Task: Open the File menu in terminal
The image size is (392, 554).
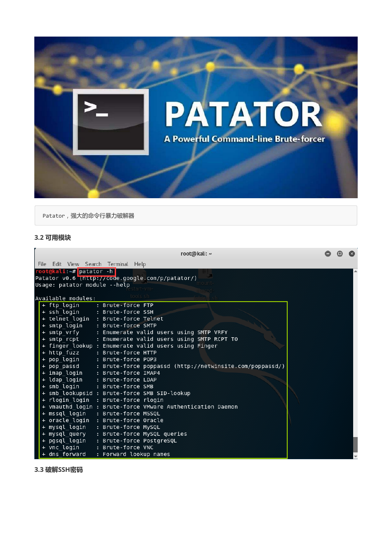Action: click(42, 264)
